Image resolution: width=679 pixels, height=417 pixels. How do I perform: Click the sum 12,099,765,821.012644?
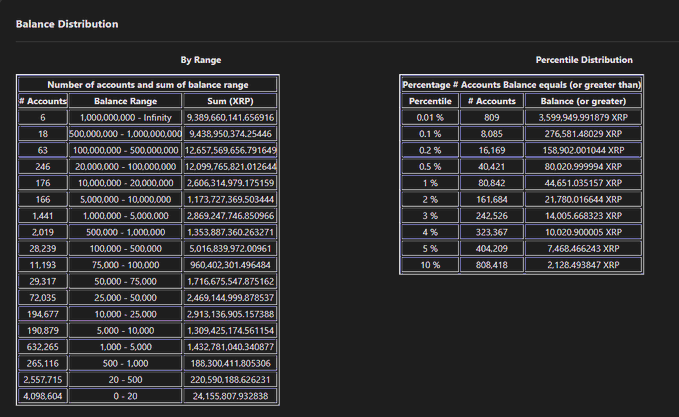click(x=230, y=167)
